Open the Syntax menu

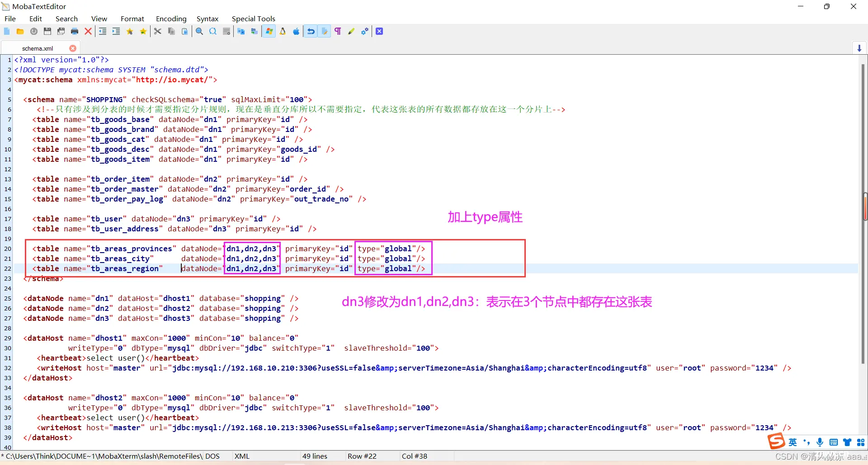pyautogui.click(x=208, y=19)
